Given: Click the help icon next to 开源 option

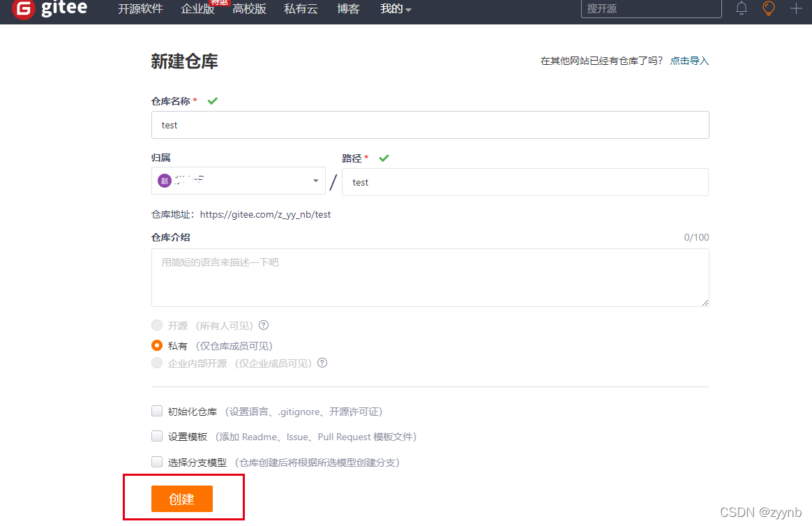Looking at the screenshot, I should pyautogui.click(x=263, y=325).
